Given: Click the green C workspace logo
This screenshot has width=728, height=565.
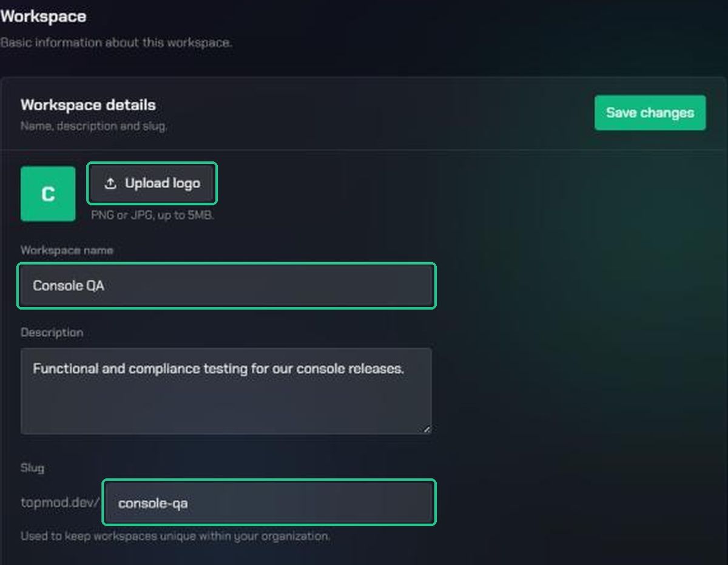Looking at the screenshot, I should [48, 194].
